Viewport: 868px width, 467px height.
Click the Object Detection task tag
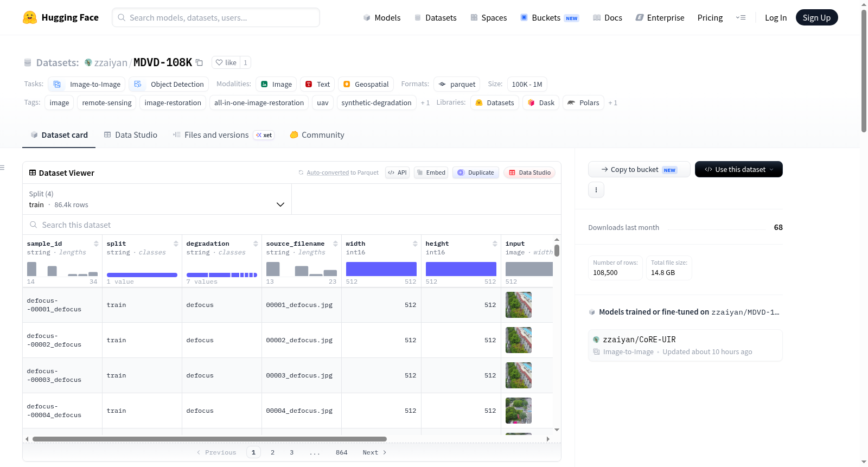(169, 84)
